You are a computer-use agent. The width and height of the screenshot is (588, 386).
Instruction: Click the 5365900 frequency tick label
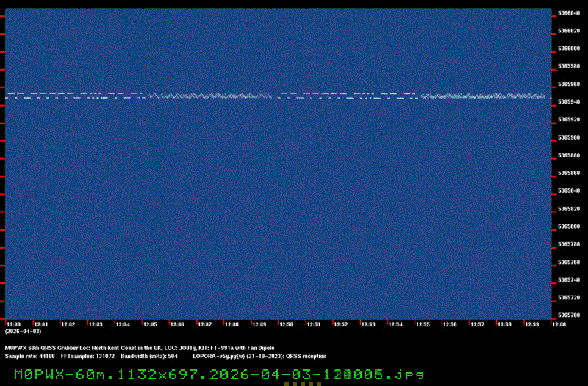click(569, 137)
